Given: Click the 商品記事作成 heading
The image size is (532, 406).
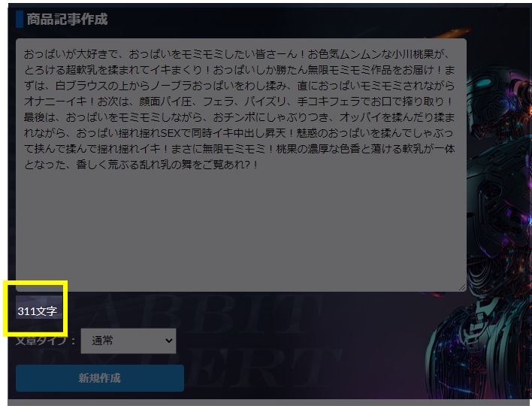Looking at the screenshot, I should 67,20.
